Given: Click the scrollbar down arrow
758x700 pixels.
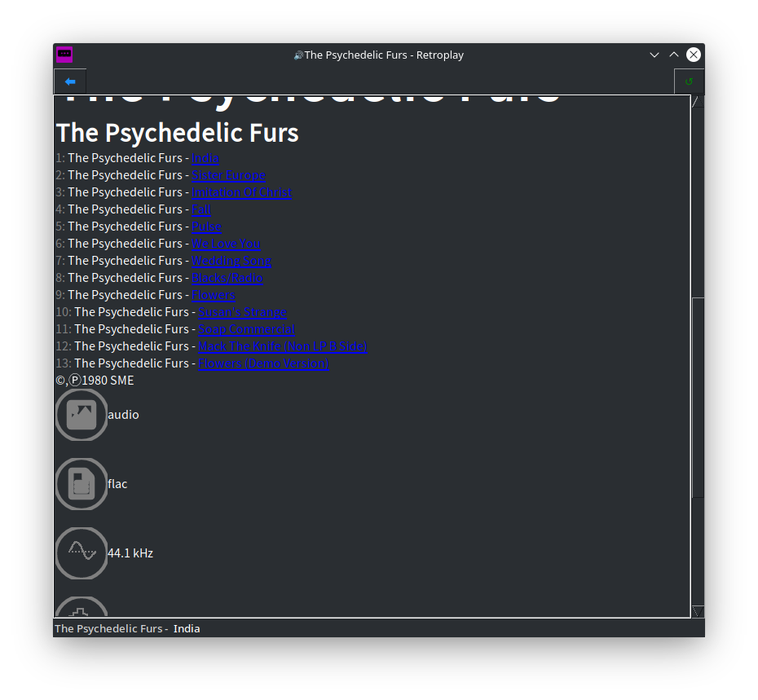Looking at the screenshot, I should [x=698, y=611].
